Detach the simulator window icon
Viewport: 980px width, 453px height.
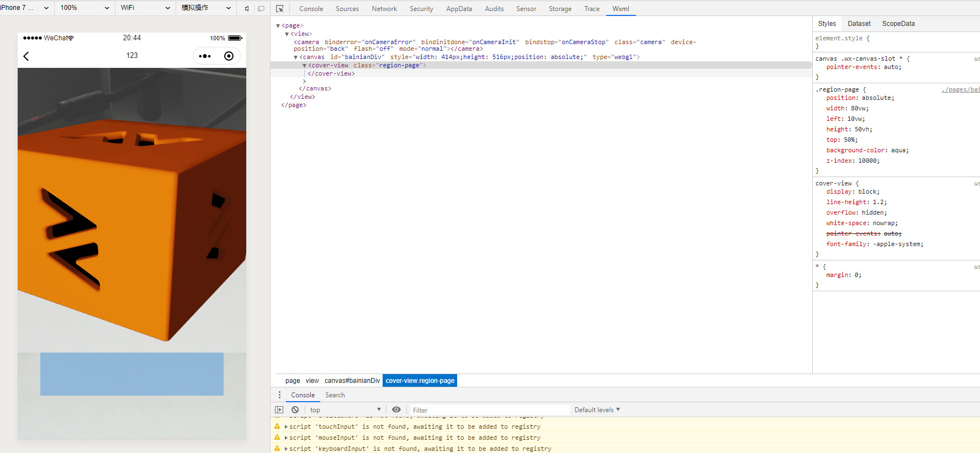261,8
